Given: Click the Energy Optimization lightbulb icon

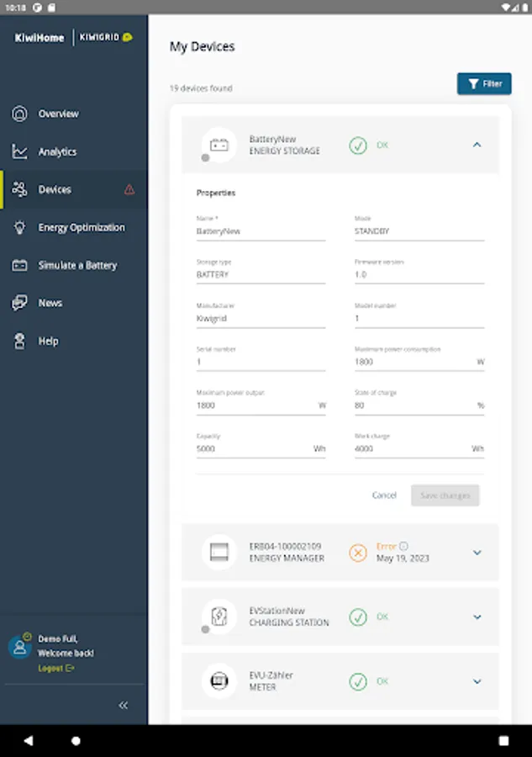Looking at the screenshot, I should [x=19, y=227].
